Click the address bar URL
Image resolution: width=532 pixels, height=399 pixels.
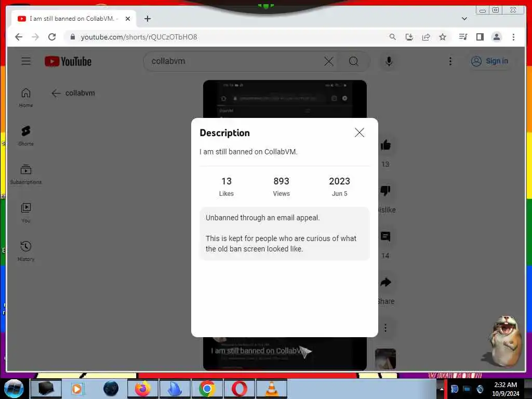139,37
